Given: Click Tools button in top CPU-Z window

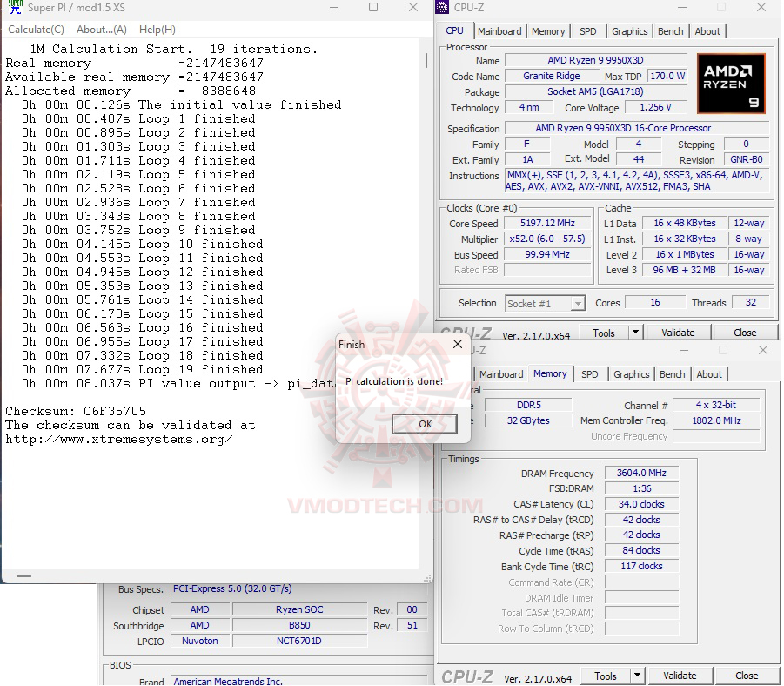Looking at the screenshot, I should coord(604,333).
